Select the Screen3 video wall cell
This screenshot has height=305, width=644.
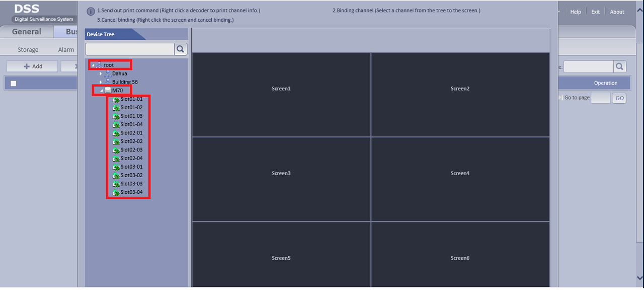[x=281, y=179]
